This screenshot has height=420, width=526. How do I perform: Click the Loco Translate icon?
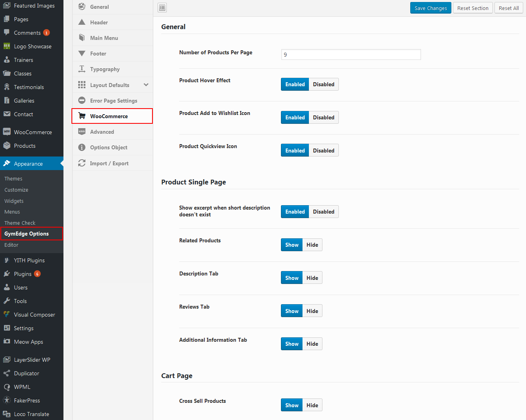click(7, 414)
